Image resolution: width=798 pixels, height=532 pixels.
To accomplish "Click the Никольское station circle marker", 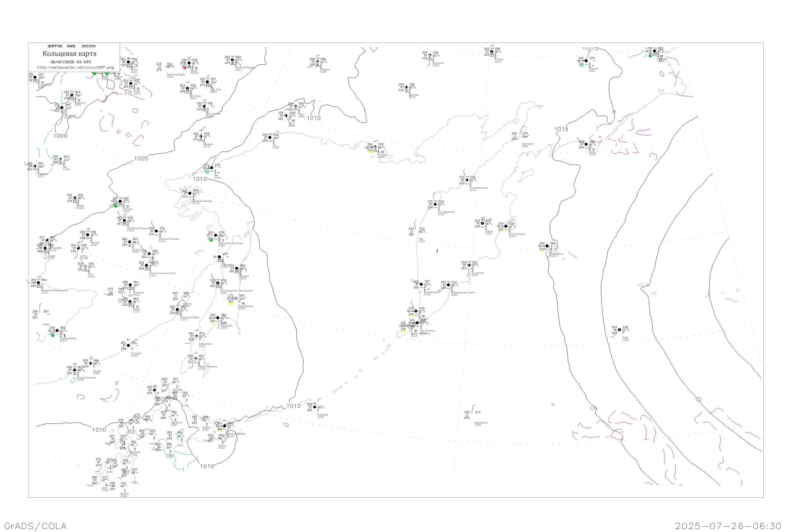I will coord(547,246).
